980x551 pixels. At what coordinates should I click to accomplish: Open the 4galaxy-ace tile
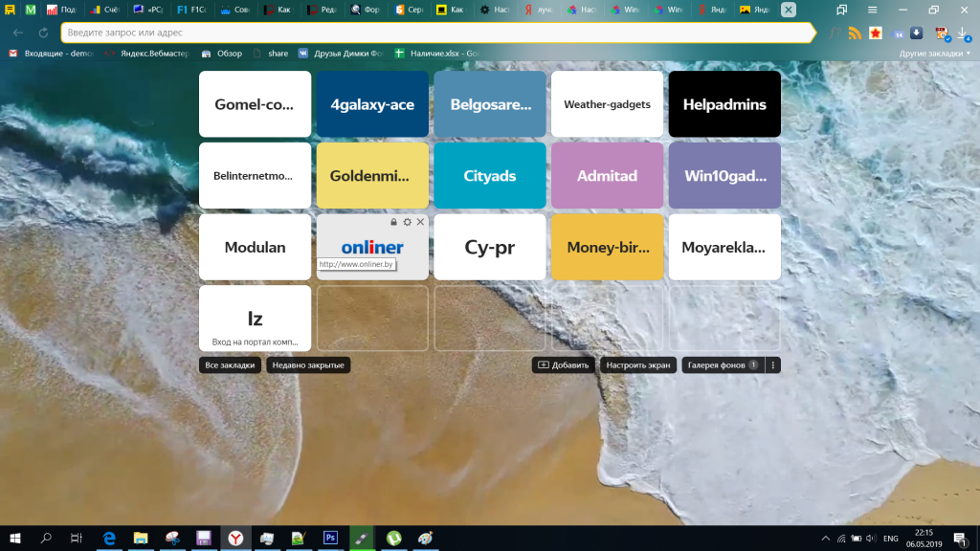pos(372,103)
